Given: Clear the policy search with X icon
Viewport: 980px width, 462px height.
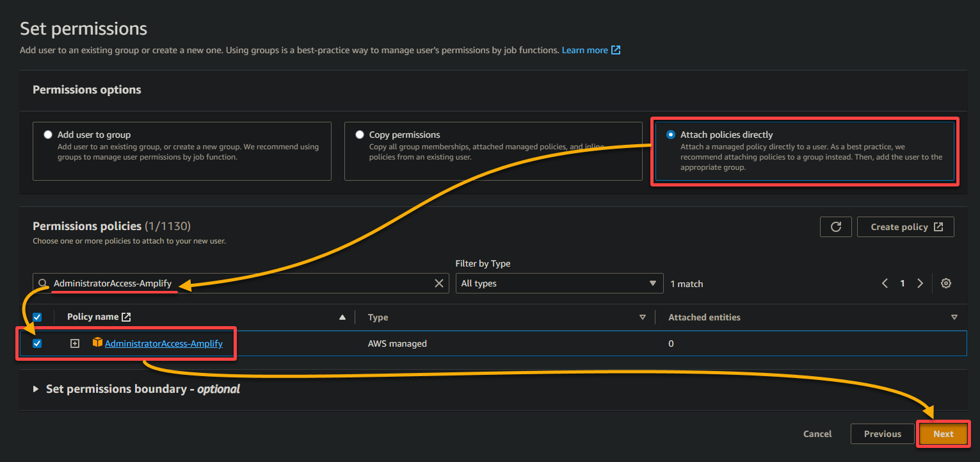Looking at the screenshot, I should [x=439, y=283].
